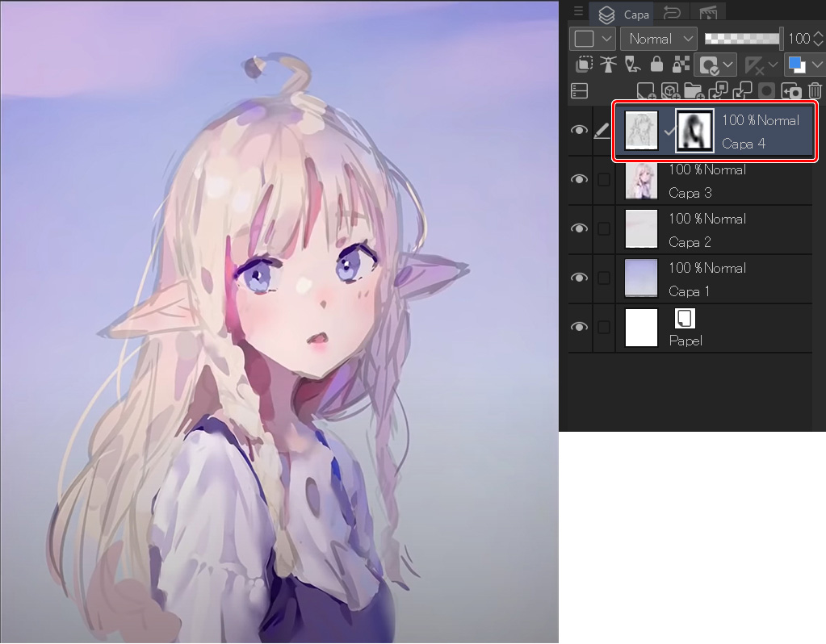Click the Lock Transparent Pixels icon

coord(680,65)
